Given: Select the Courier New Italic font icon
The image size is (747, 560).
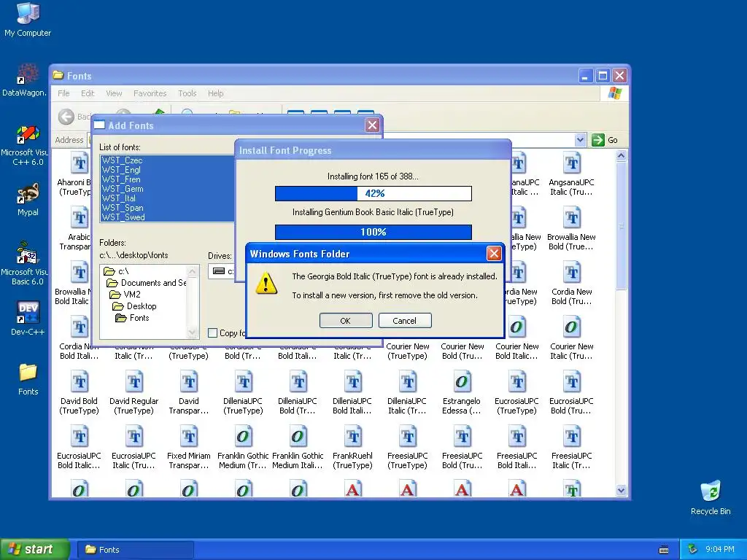Looking at the screenshot, I should click(571, 338).
